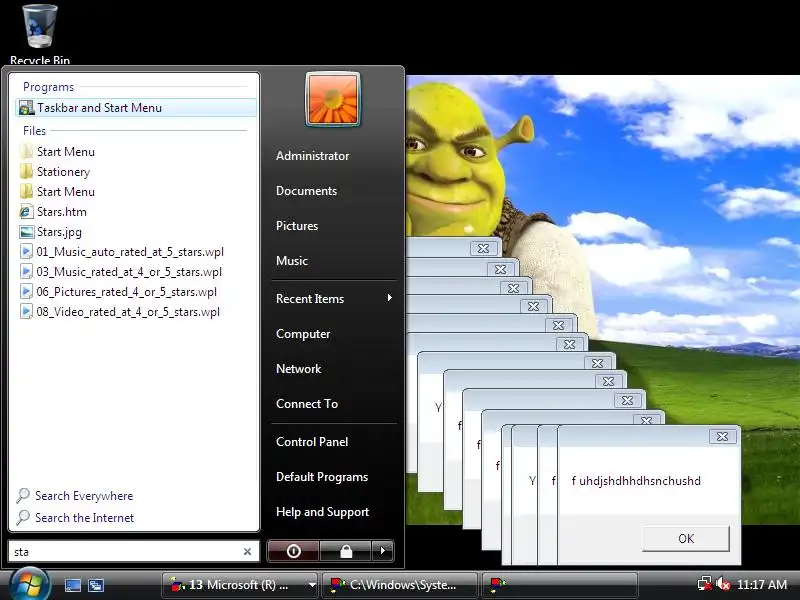Expand the Recent Items submenu arrow
Screen dimensions: 800x600
390,298
